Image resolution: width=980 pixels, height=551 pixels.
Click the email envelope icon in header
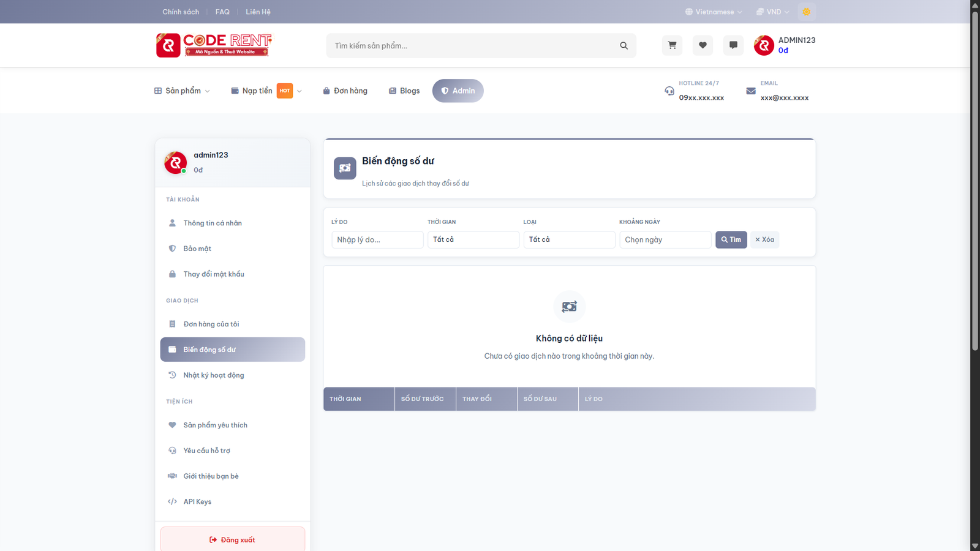[x=751, y=91]
